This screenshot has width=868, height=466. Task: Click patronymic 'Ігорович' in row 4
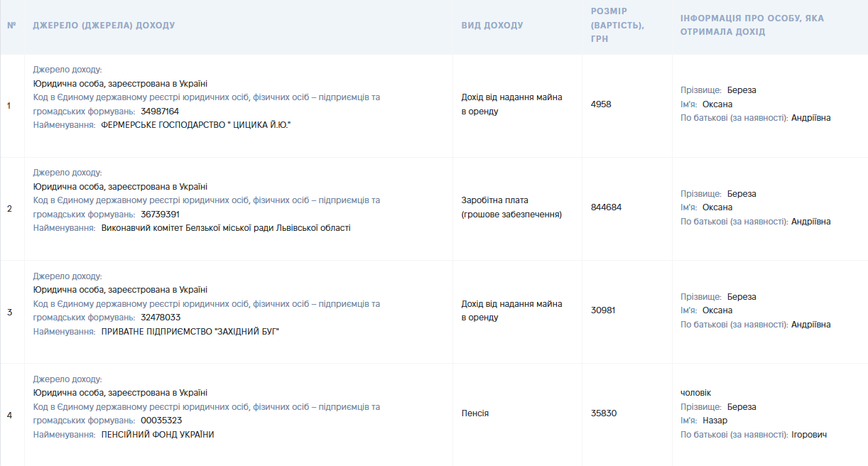point(809,435)
